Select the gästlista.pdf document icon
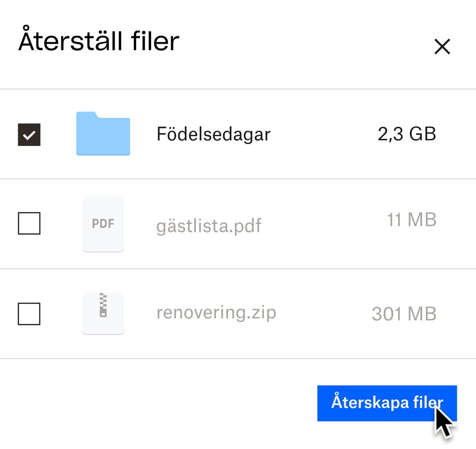476x449 pixels. click(x=103, y=224)
